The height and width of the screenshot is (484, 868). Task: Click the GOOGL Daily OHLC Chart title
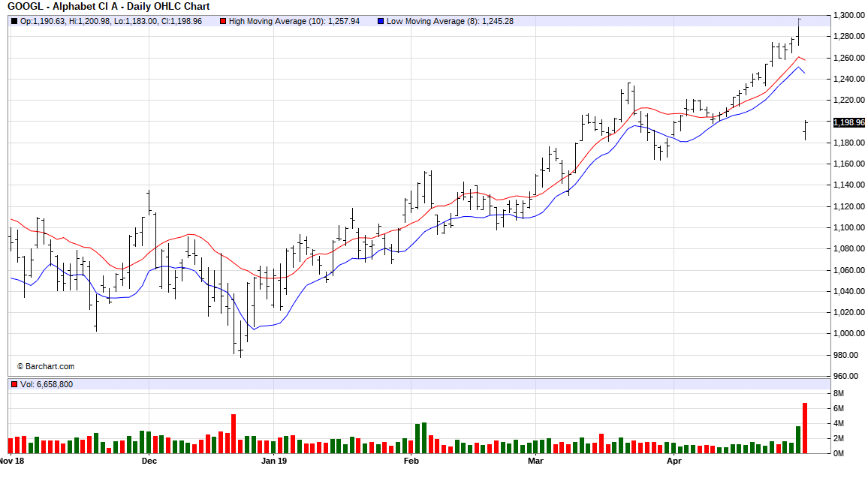point(109,7)
